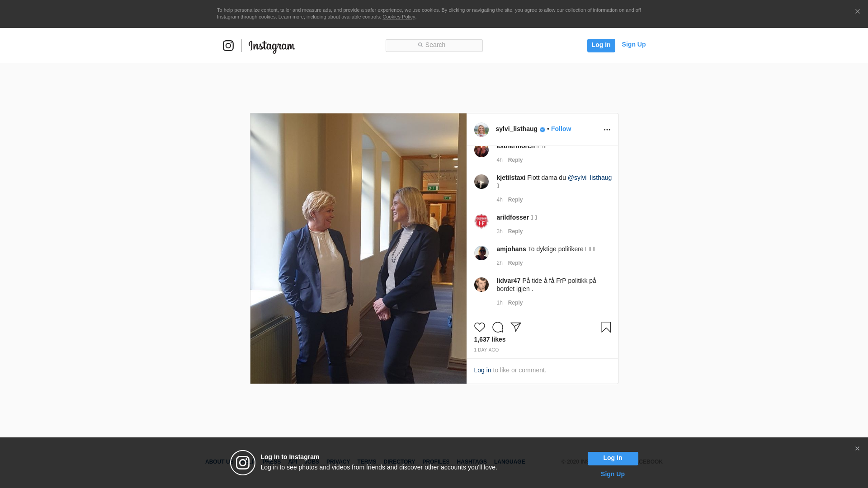Dismiss the cookie notice banner
Image resolution: width=868 pixels, height=488 pixels.
click(x=857, y=12)
